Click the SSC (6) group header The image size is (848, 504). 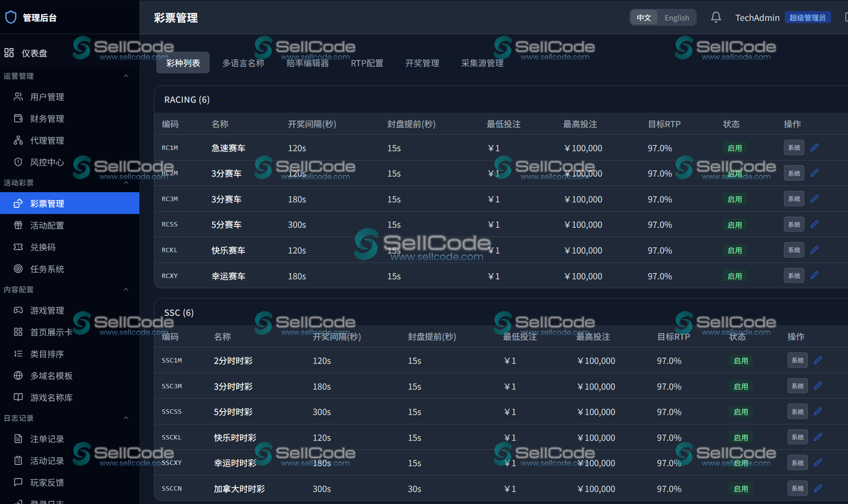pos(179,313)
